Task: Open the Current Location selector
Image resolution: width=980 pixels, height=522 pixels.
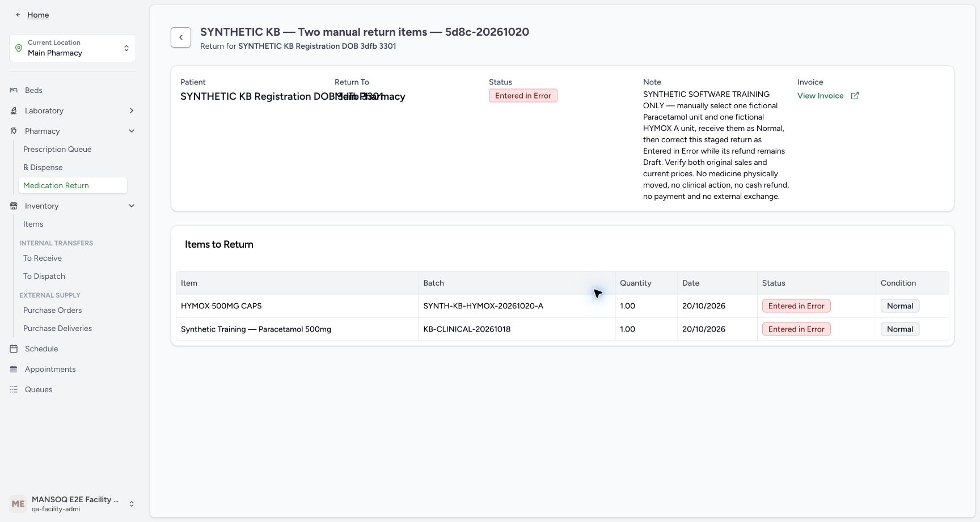Action: pyautogui.click(x=73, y=48)
